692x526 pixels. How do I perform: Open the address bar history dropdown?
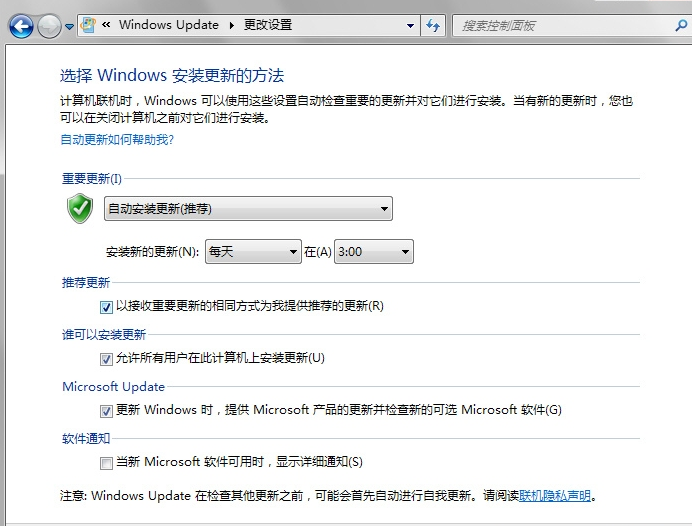pos(410,26)
